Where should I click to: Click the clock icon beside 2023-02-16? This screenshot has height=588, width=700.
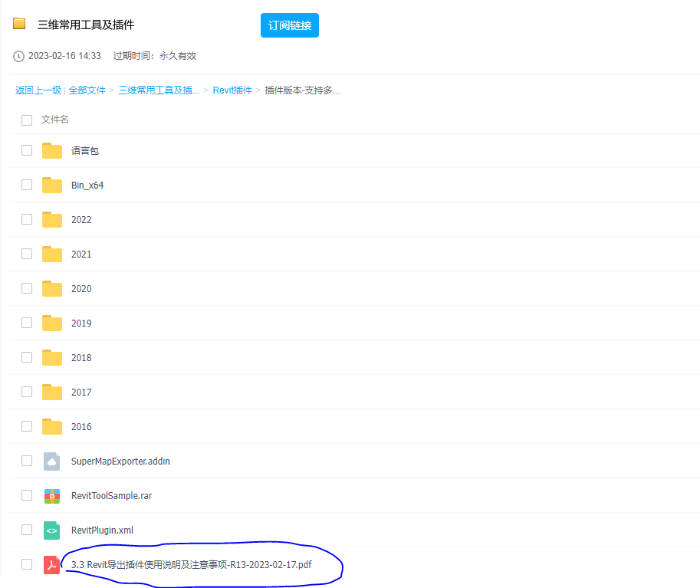[18, 56]
